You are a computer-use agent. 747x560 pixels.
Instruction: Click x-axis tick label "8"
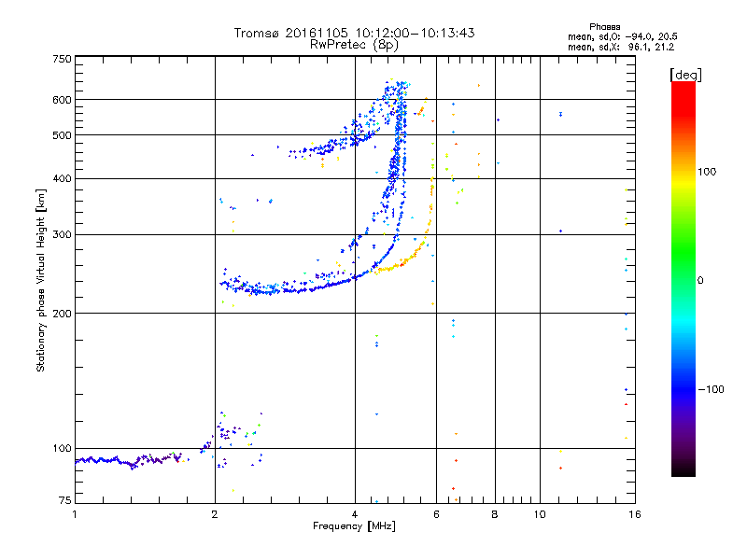[x=495, y=514]
